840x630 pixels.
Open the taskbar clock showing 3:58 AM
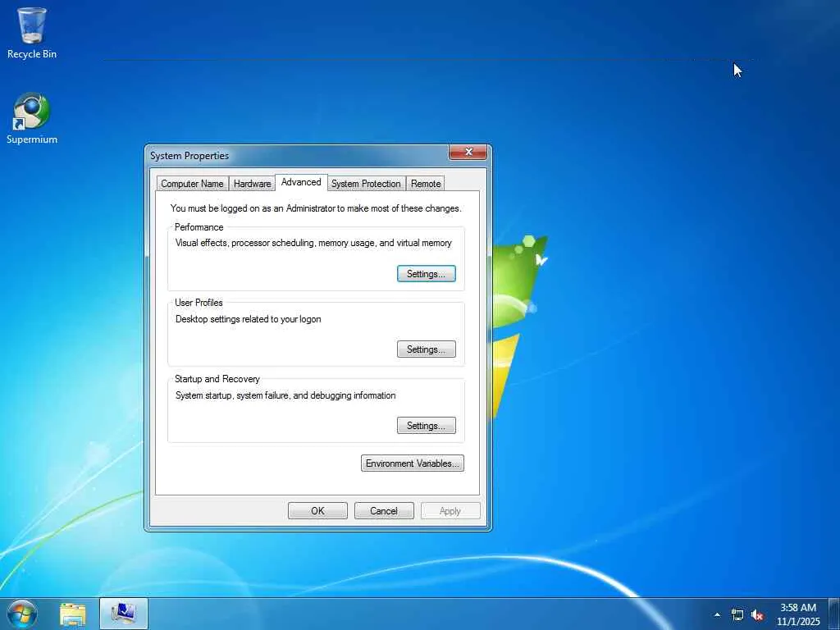coord(798,614)
